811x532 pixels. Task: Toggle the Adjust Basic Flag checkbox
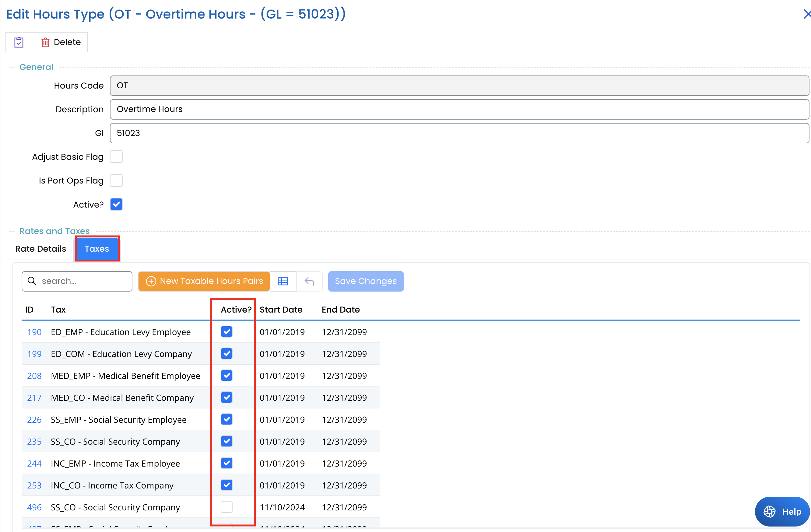pos(116,157)
